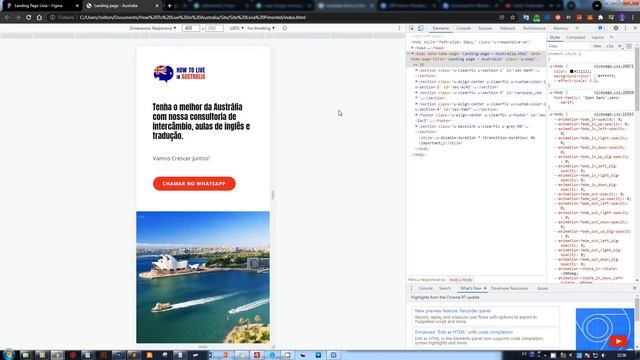
Task: Click the volume icon in the system tray
Action: click(x=603, y=356)
